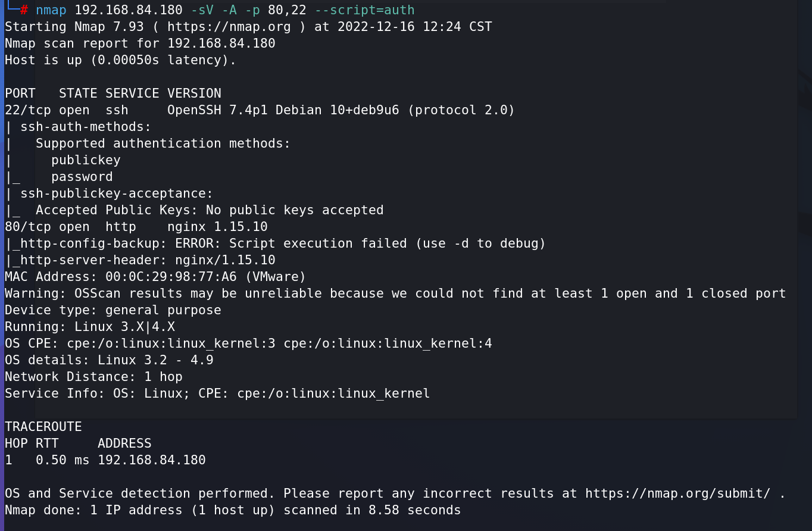
Task: Click the Nmap done summary line
Action: [233, 510]
